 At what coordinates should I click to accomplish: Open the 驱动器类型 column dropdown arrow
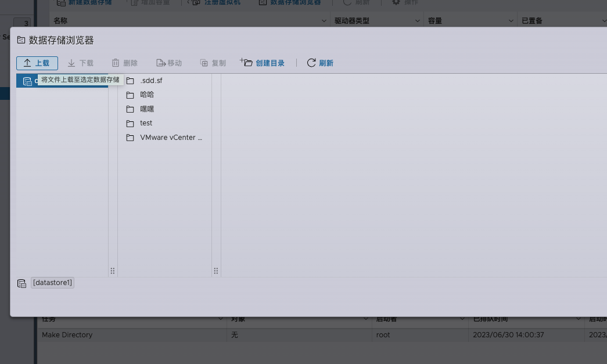coord(418,21)
